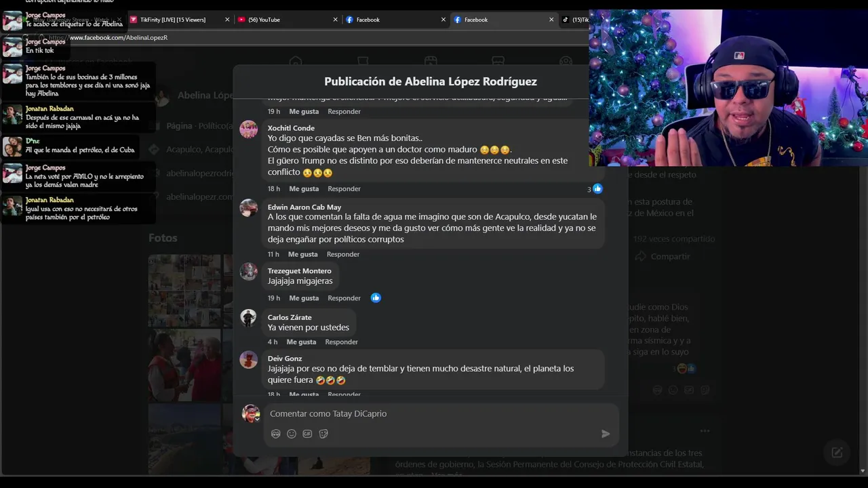Reply to Trezeguet Montero's comment
The width and height of the screenshot is (868, 488).
pos(344,298)
